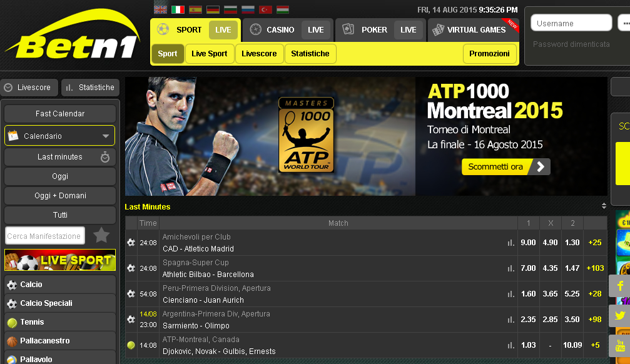Image resolution: width=630 pixels, height=364 pixels.
Task: Select the German flag language icon
Action: 213,9
